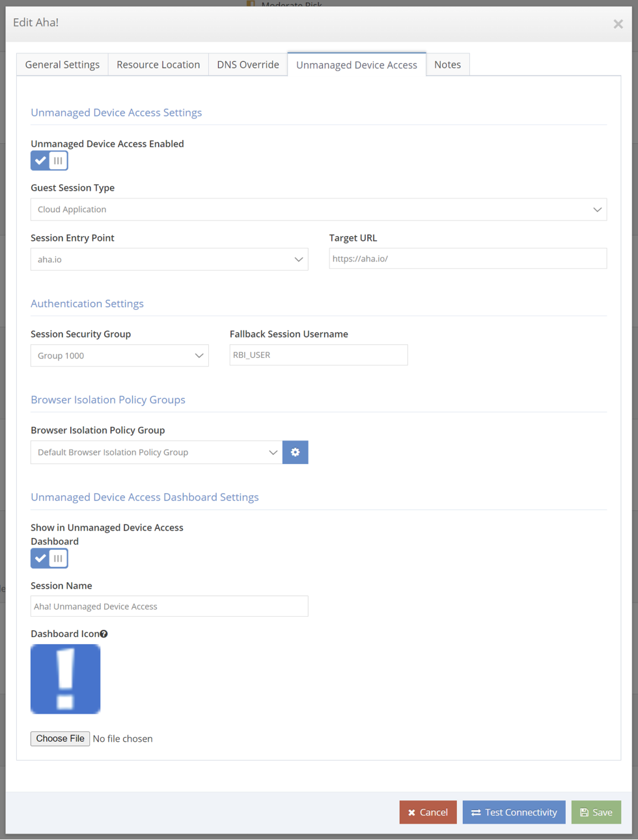Open the Notes tab
638x840 pixels.
[448, 64]
